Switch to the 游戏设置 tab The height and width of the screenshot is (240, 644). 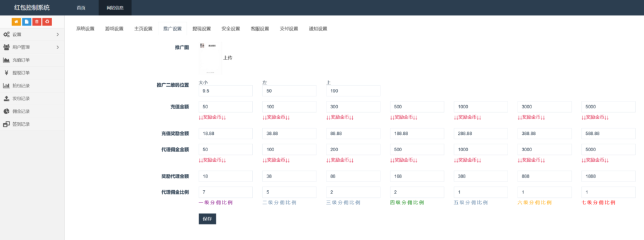(114, 29)
